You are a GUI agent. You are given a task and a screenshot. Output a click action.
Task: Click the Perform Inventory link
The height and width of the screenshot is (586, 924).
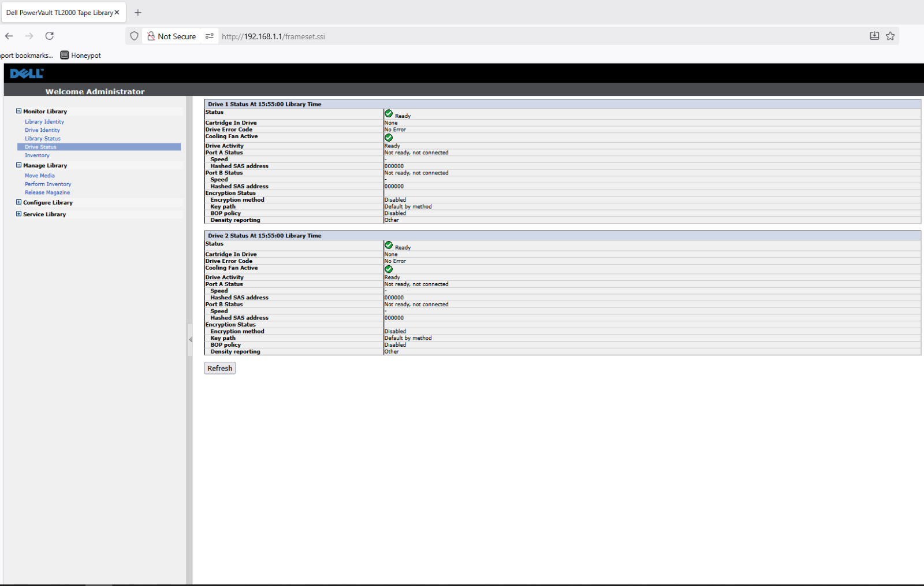[x=48, y=184]
